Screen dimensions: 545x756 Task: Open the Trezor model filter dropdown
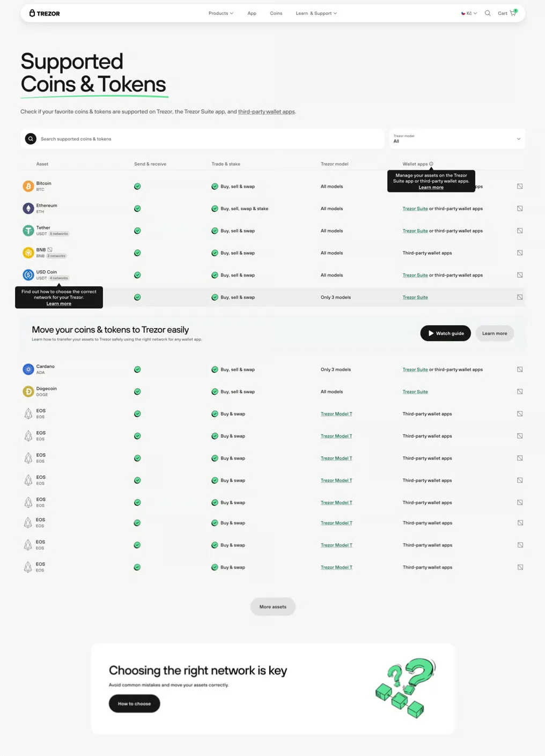point(457,139)
